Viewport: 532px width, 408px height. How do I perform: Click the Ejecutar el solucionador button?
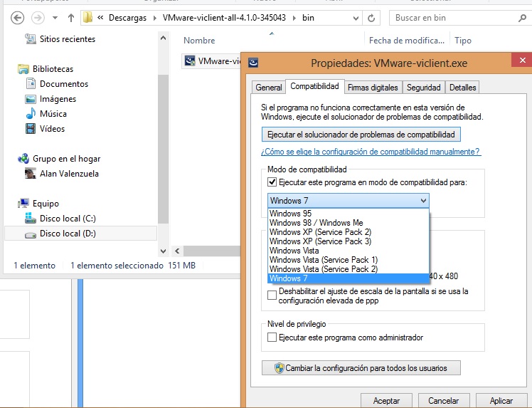pyautogui.click(x=361, y=135)
